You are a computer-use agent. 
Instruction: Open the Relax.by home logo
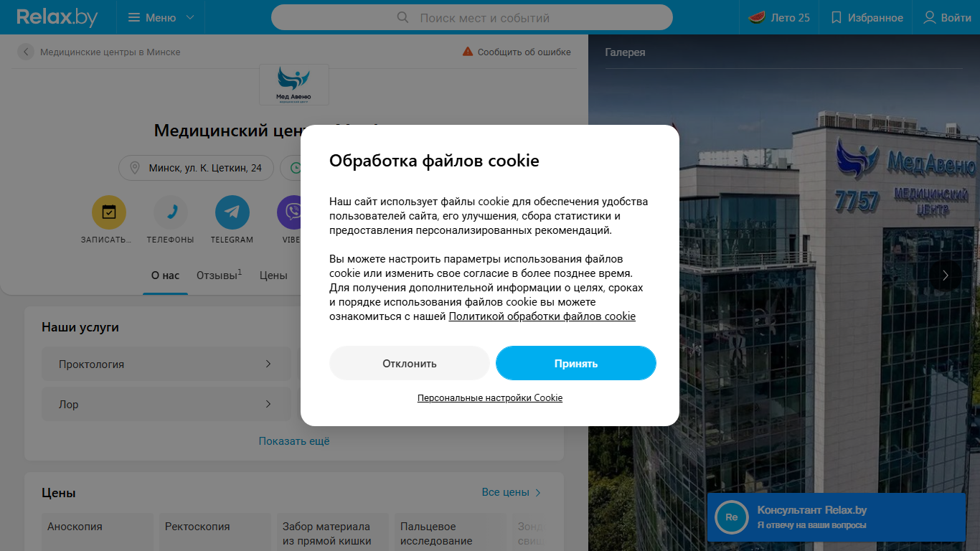tap(57, 17)
